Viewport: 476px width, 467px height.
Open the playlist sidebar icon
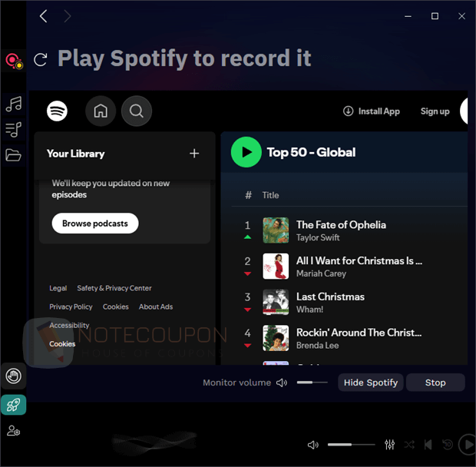coord(13,130)
